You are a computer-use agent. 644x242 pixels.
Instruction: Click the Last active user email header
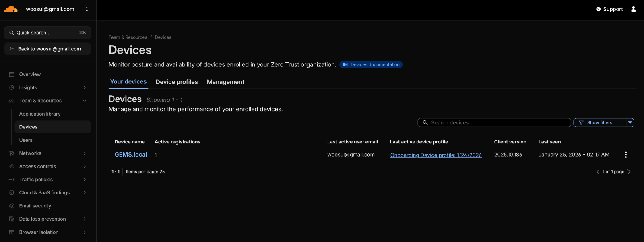point(353,142)
